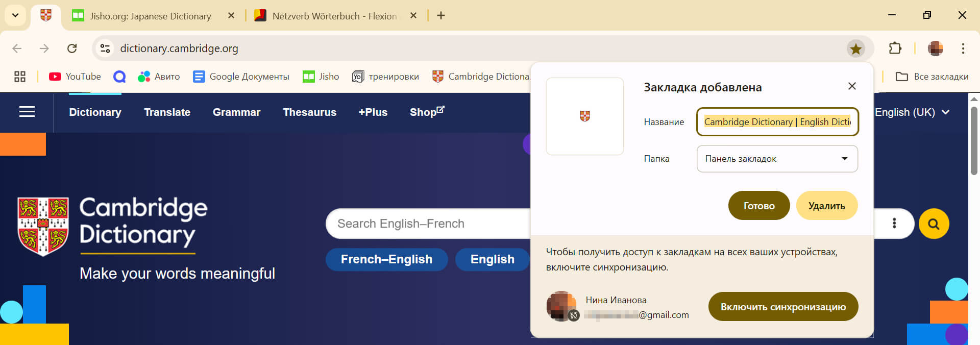
Task: Switch to the Jisho.org Japanese Dictionary tab
Action: (x=150, y=16)
